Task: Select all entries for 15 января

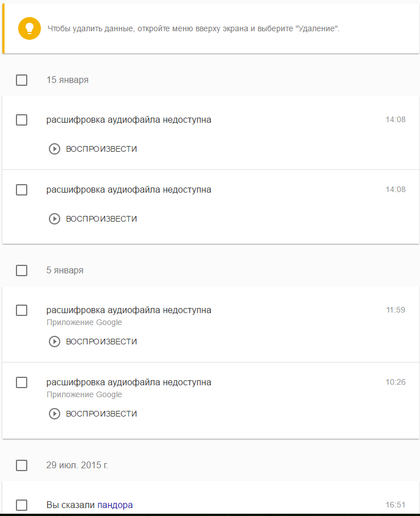Action: tap(22, 80)
